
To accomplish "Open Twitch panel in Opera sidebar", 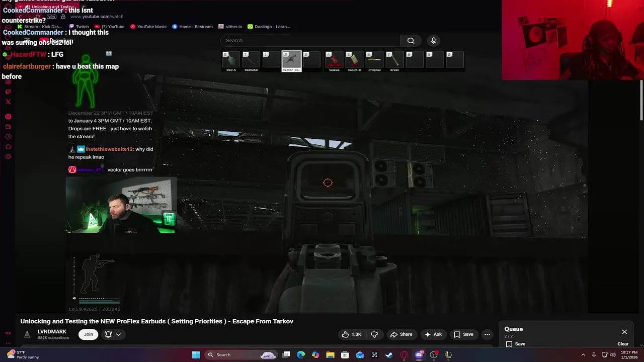I will pyautogui.click(x=8, y=92).
